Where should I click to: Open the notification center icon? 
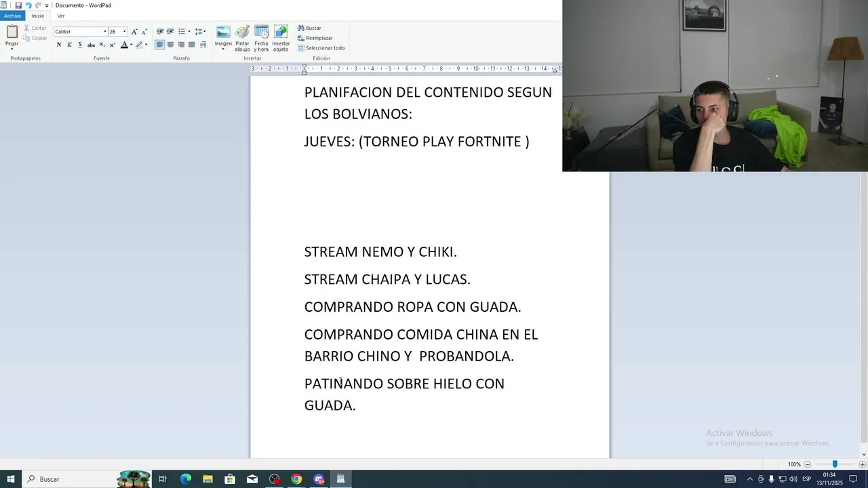pos(853,479)
